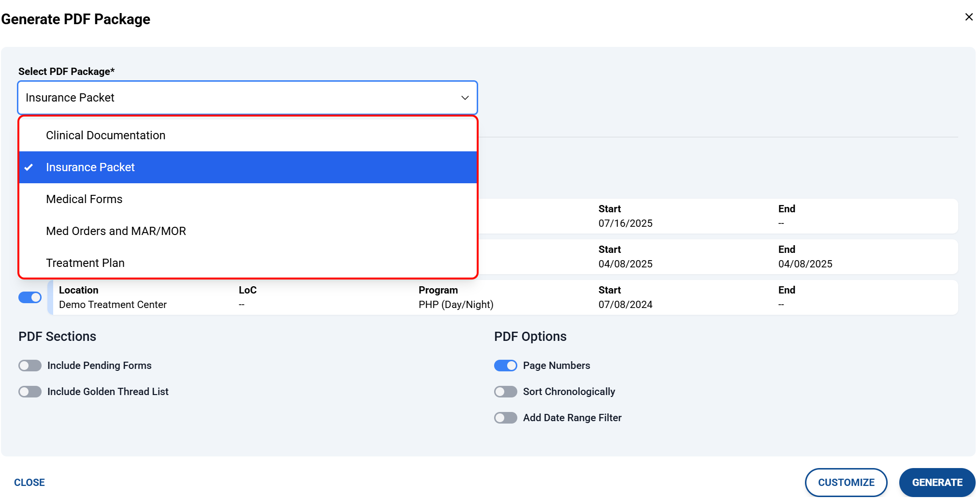Click checkmark beside Insurance Packet option
Image resolution: width=980 pixels, height=499 pixels.
tap(29, 167)
